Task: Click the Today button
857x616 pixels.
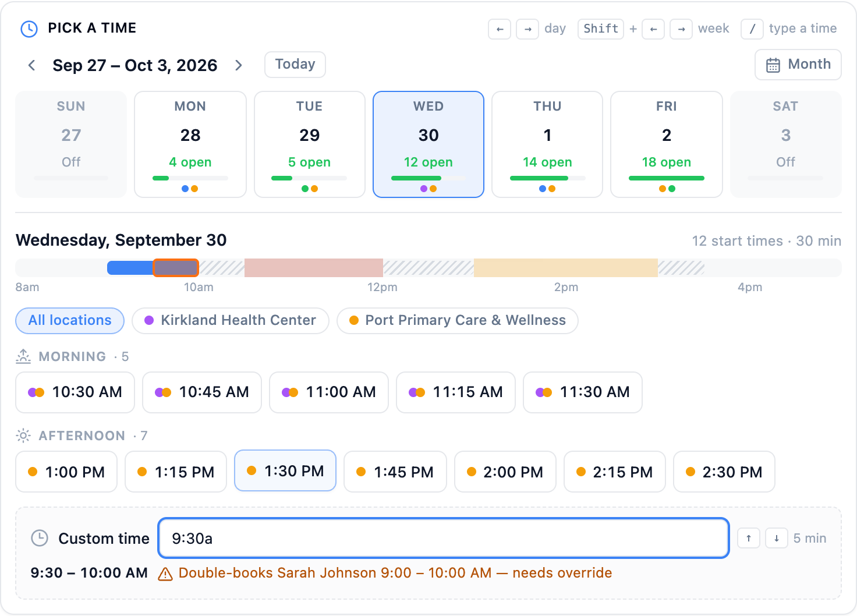Action: (x=295, y=65)
